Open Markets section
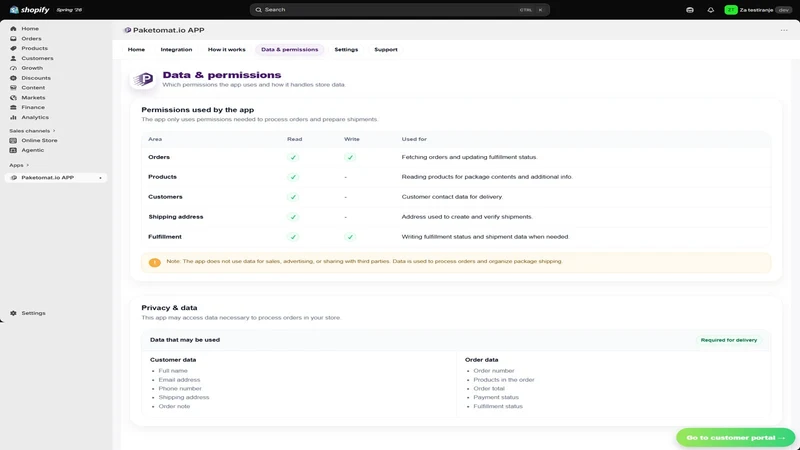The height and width of the screenshot is (450, 800). point(33,97)
